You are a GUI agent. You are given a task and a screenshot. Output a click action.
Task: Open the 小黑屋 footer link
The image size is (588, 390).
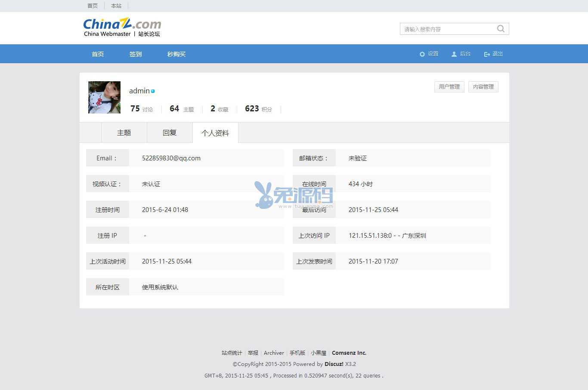[319, 353]
